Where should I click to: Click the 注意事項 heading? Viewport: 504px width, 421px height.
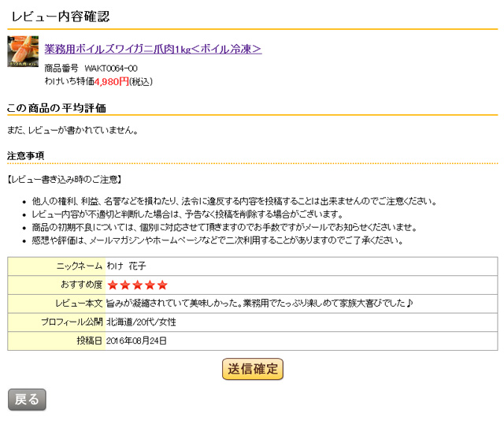(26, 156)
